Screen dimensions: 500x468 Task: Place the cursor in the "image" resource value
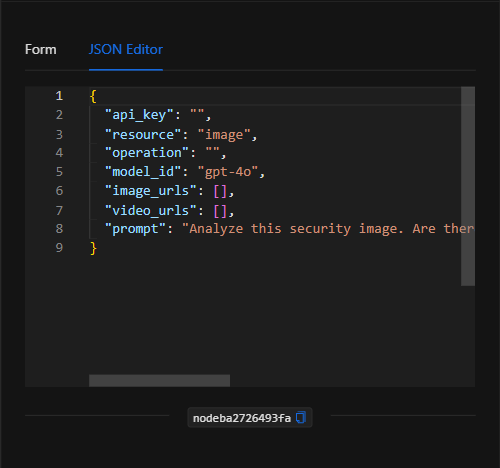(x=224, y=135)
